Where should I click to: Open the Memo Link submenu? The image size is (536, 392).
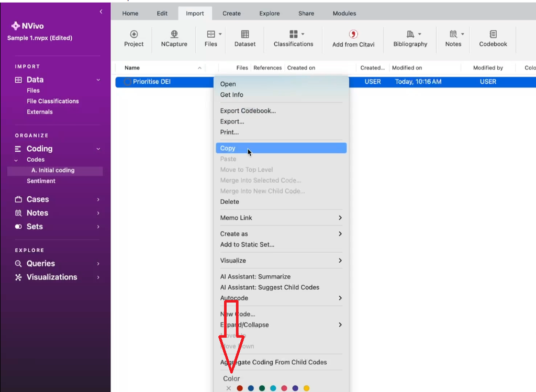click(281, 218)
